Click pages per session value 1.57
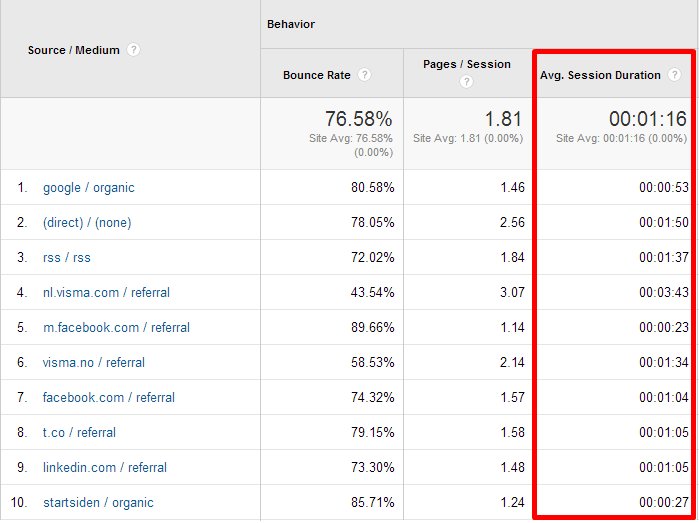Image resolution: width=699 pixels, height=523 pixels. 512,397
